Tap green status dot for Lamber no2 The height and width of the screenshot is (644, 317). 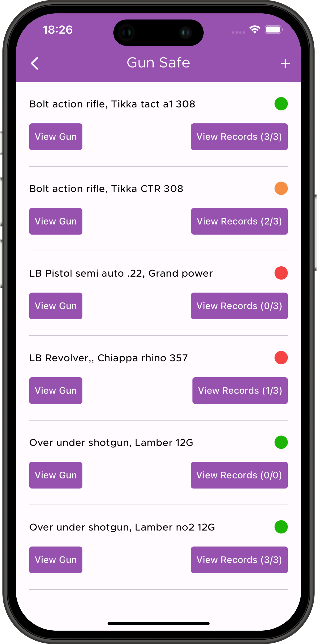click(281, 527)
